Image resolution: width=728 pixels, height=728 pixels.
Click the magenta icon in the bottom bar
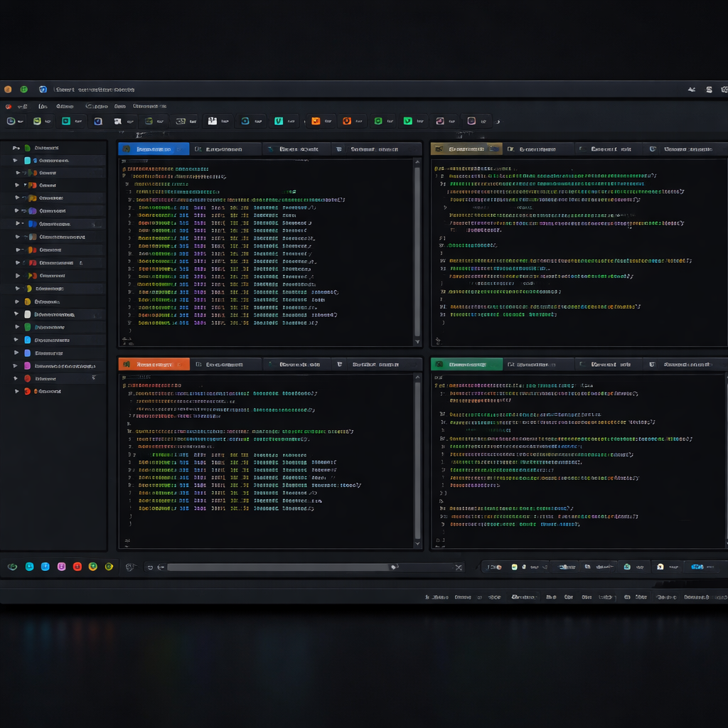pos(61,567)
